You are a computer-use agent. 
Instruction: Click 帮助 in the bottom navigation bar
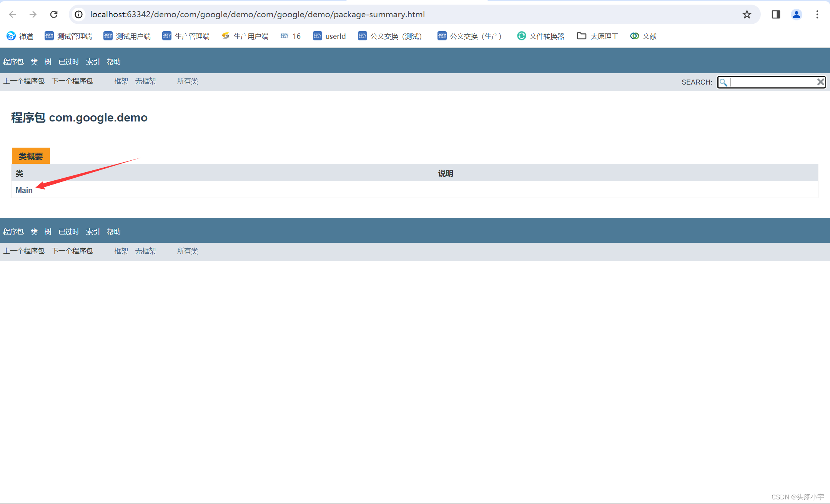tap(113, 231)
